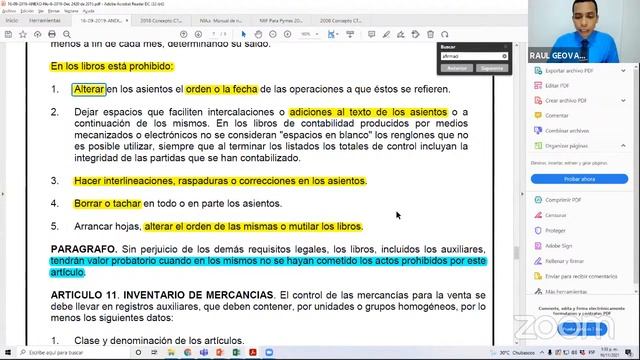Click the Print icon in toolbar
This screenshot has height=360, width=640.
52,35
